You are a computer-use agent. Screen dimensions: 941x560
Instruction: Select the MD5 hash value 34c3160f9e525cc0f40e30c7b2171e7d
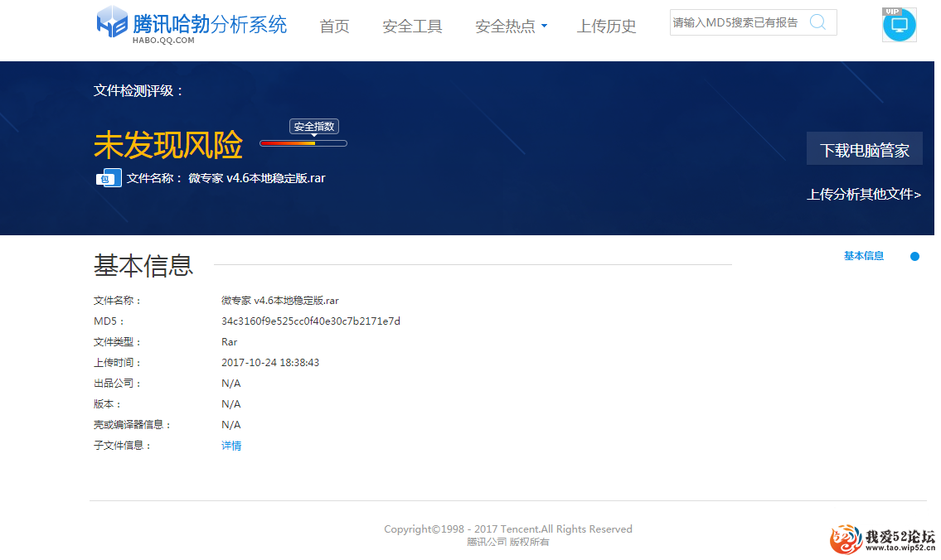coord(311,321)
